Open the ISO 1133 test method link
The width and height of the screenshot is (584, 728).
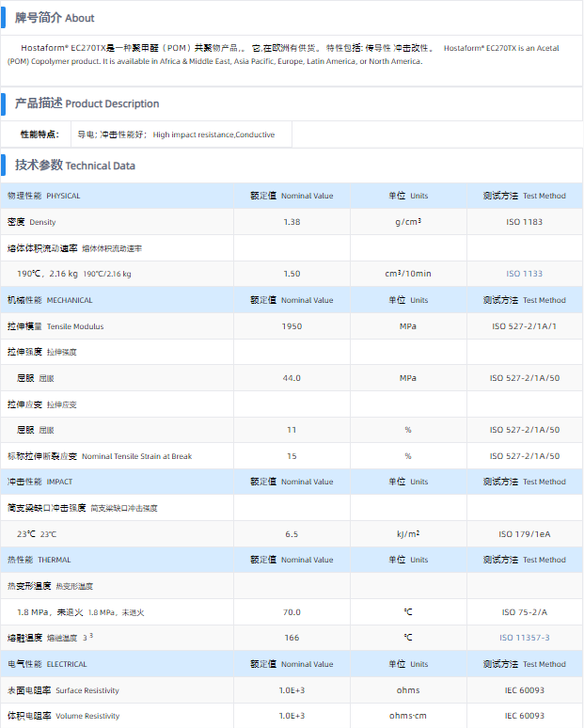tap(525, 274)
